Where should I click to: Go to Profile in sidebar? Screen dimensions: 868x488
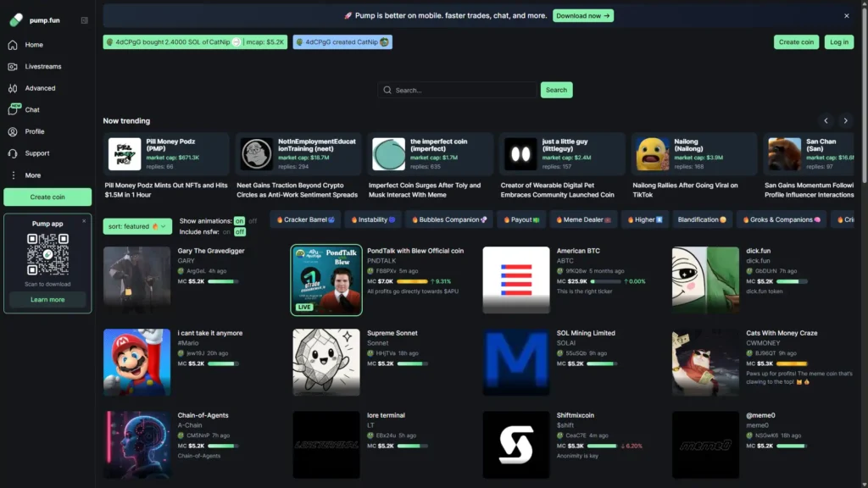[x=34, y=131]
